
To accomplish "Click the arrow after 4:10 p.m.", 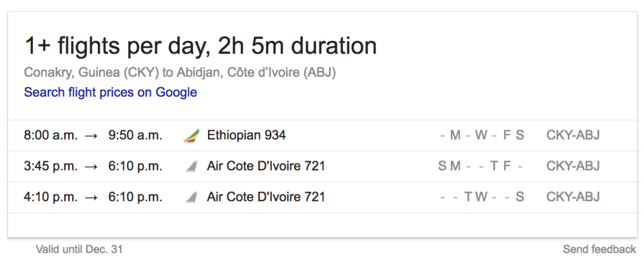I will 92,197.
